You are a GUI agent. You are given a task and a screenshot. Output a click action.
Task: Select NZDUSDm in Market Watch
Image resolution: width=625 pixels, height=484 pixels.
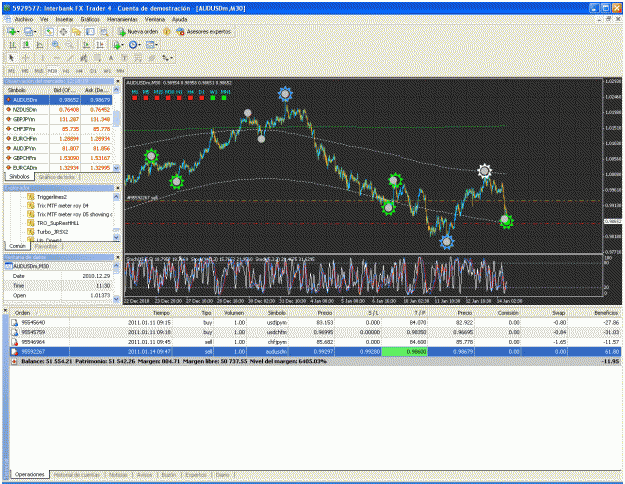pos(58,110)
